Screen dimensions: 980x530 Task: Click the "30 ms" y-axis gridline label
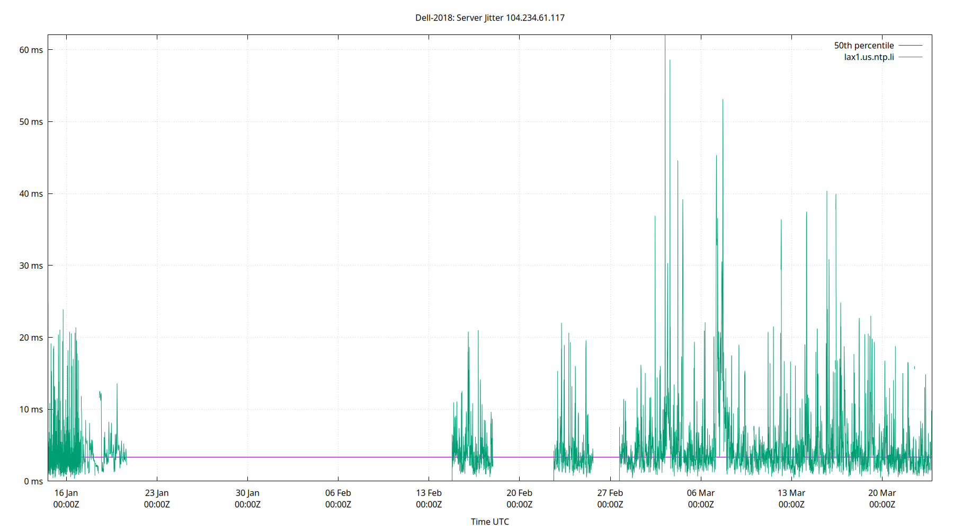point(32,266)
